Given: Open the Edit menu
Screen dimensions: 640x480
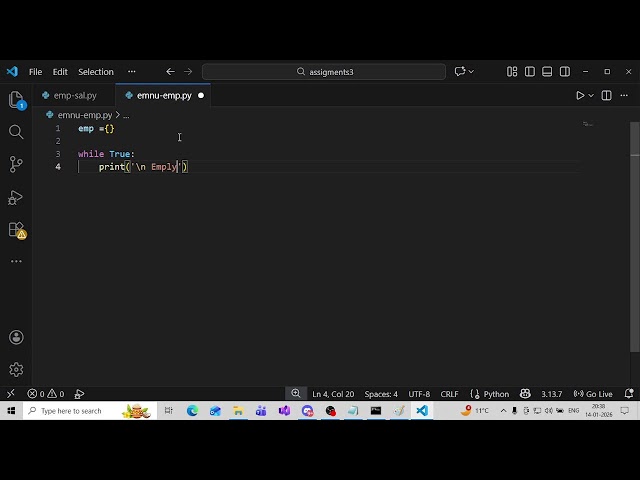Looking at the screenshot, I should 60,72.
